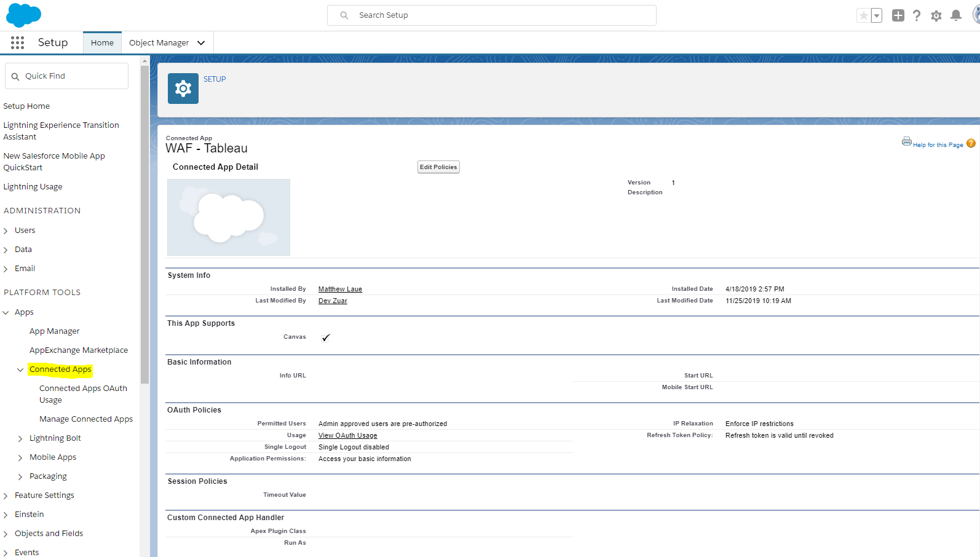Viewport: 980px width, 557px height.
Task: Click the blue Setup gear tile icon
Action: 183,89
